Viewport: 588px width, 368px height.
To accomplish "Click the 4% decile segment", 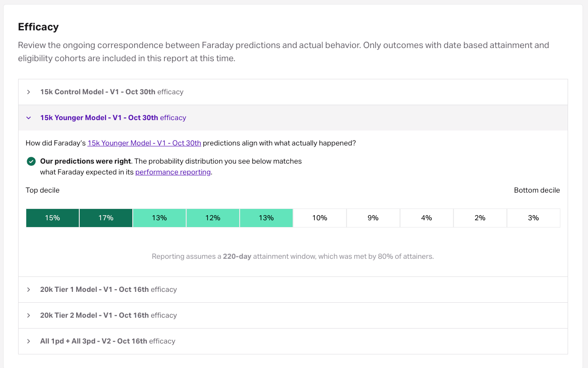I will coord(427,218).
